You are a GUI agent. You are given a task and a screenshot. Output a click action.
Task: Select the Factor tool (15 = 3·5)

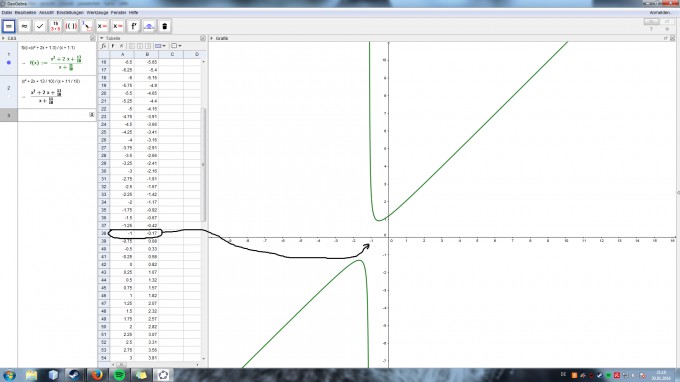tap(56, 26)
